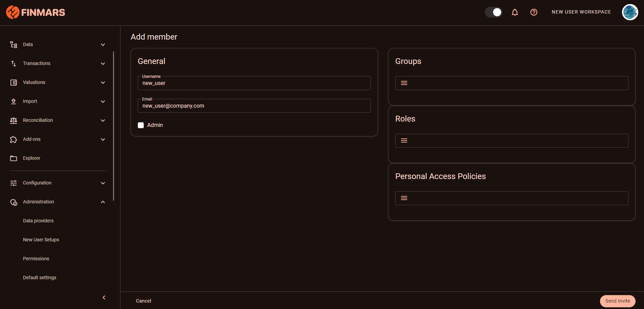Select Explorer in the sidebar
Image resolution: width=644 pixels, height=309 pixels.
pos(31,158)
